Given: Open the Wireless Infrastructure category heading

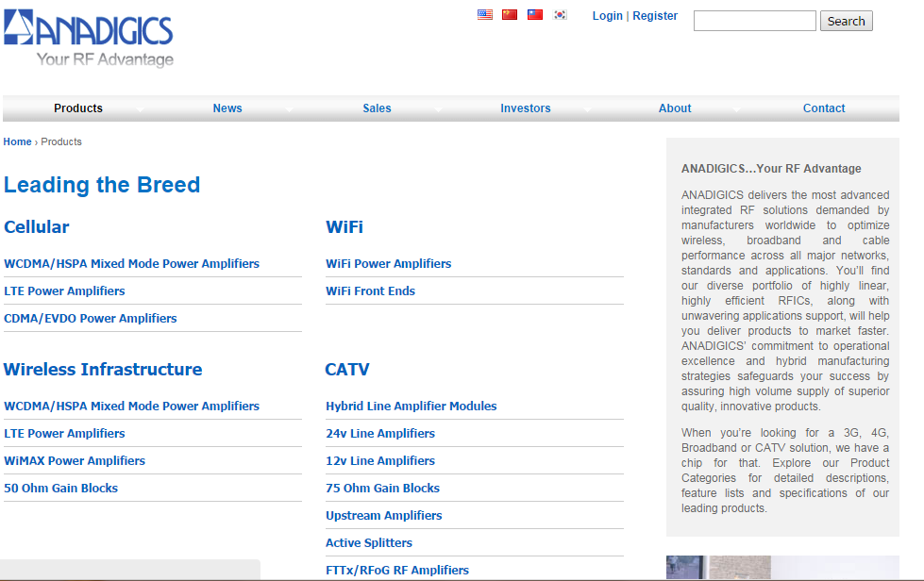Looking at the screenshot, I should 103,369.
